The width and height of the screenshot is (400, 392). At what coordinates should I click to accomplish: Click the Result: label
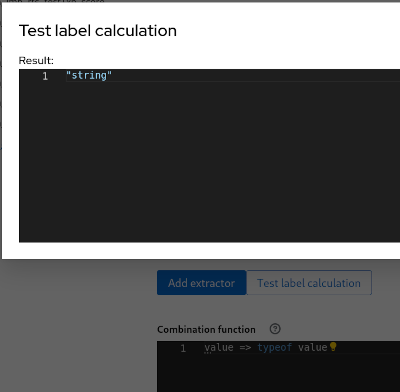[36, 60]
